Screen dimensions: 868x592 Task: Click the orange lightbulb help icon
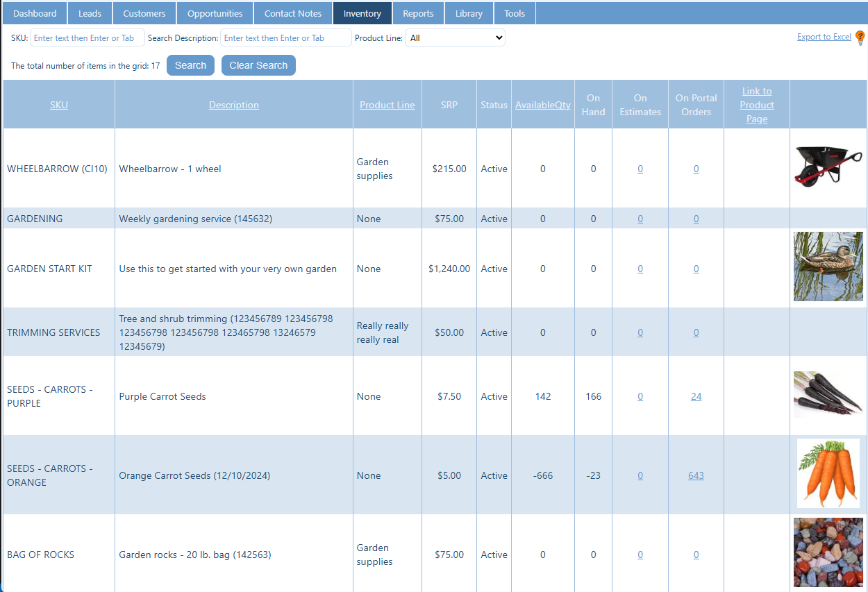(x=861, y=37)
